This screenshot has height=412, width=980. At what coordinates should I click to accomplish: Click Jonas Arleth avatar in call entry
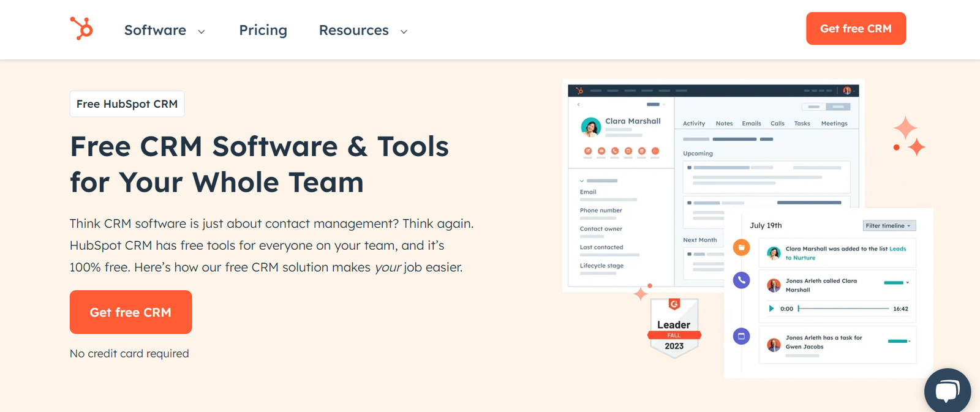(x=774, y=285)
